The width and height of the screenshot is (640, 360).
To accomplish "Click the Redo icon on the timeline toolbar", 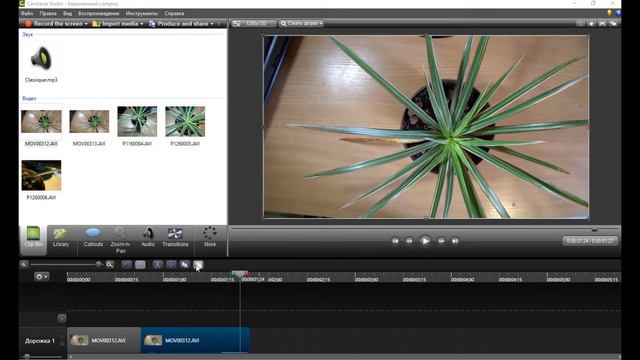I will (140, 265).
